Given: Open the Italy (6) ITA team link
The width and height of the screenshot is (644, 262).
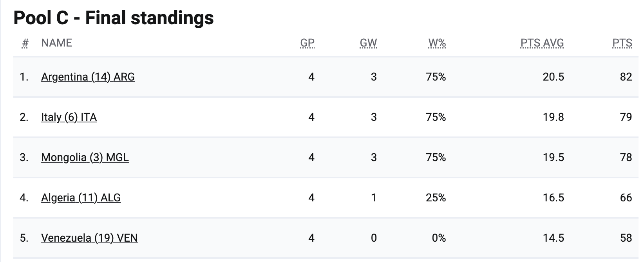Looking at the screenshot, I should (69, 117).
